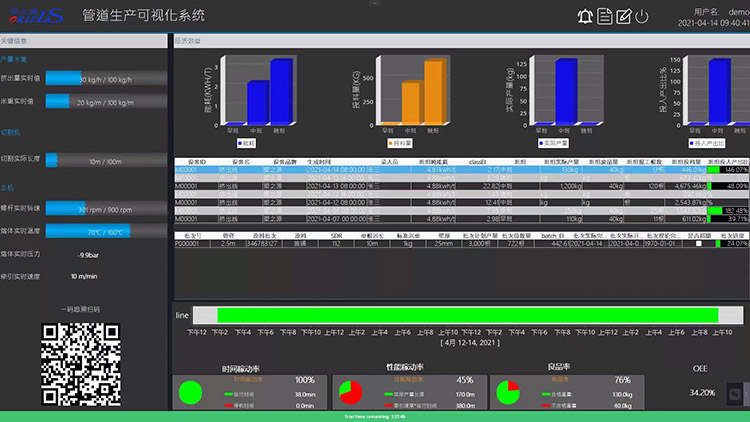Image resolution: width=750 pixels, height=422 pixels.
Task: Click the OEE 34.20% value
Action: tap(702, 393)
